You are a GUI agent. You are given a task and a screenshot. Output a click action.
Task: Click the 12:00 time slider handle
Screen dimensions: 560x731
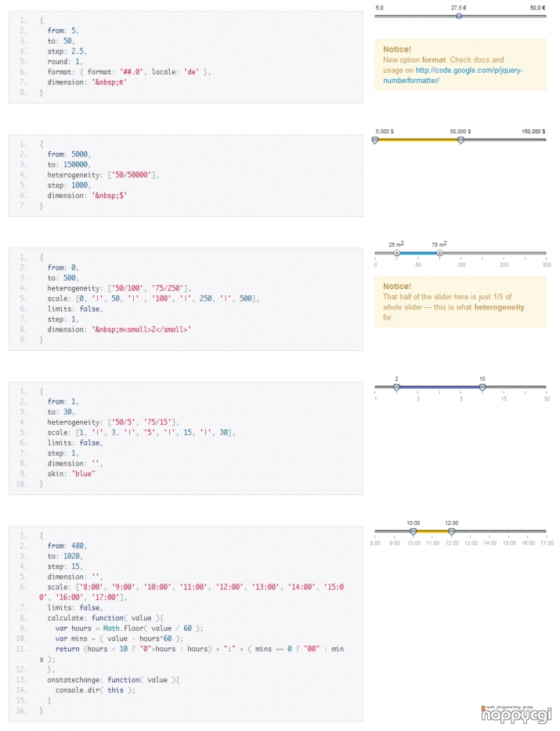click(x=451, y=531)
